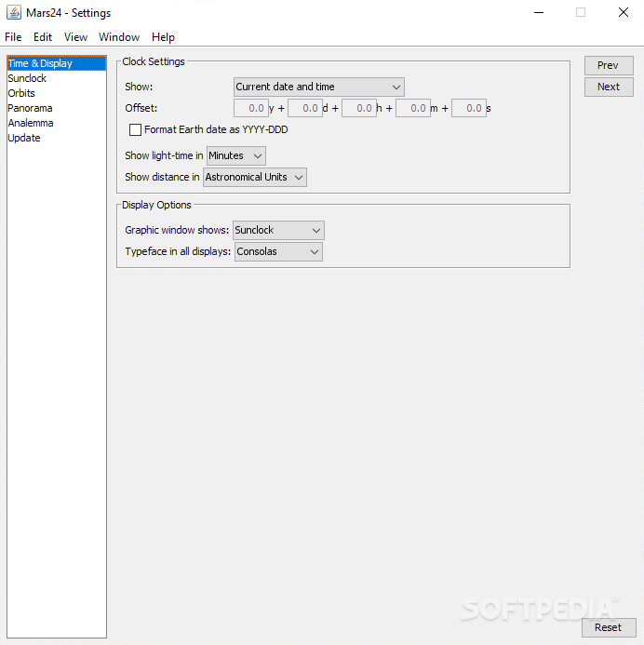Select Analemma in the settings list

[x=57, y=123]
